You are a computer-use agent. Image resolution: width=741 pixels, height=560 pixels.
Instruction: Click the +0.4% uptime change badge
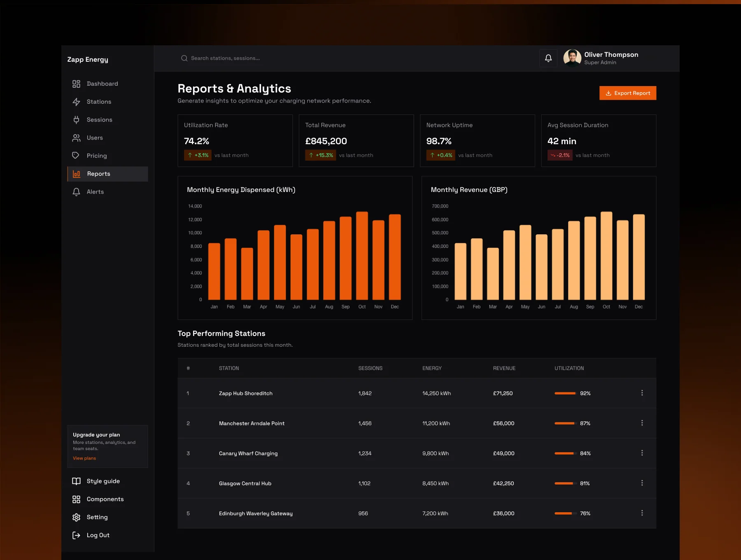[441, 155]
